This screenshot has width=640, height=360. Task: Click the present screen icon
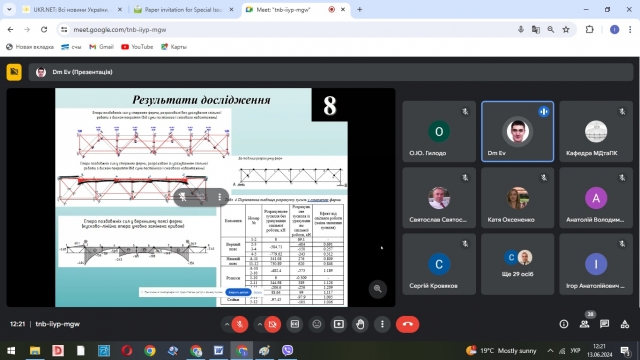338,324
